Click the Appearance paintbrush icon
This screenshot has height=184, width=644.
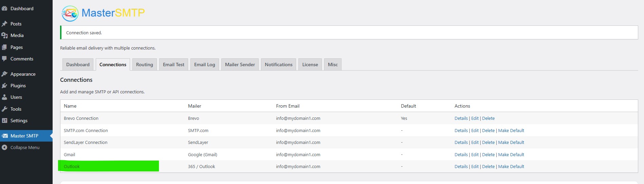point(4,74)
